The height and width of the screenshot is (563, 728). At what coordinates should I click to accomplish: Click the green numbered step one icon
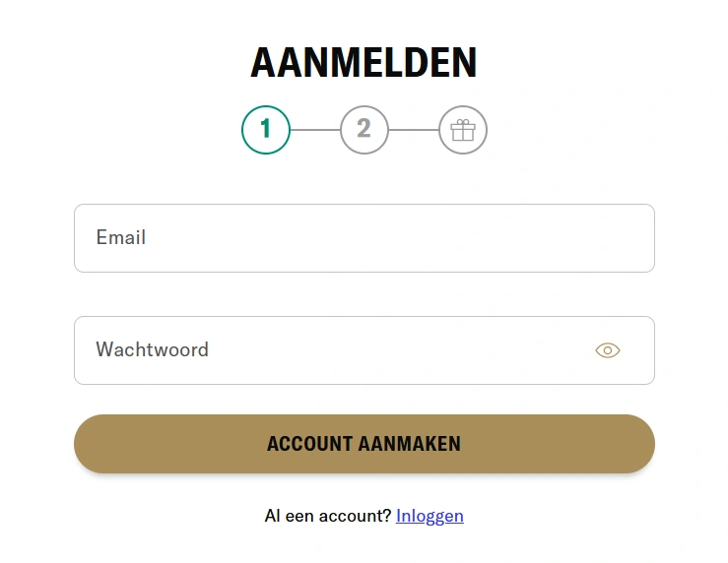[266, 130]
